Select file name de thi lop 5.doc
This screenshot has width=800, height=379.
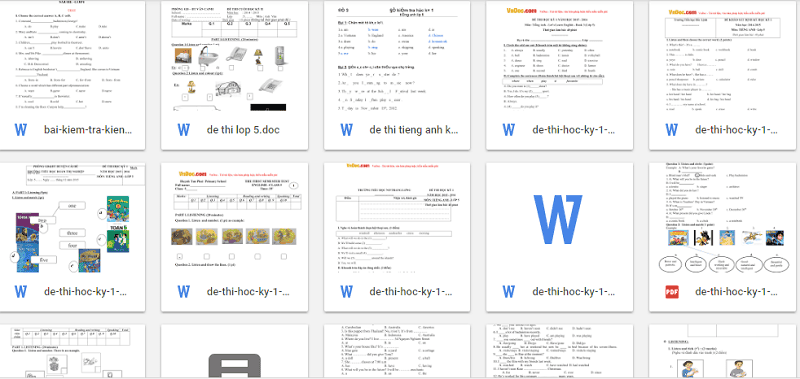tap(243, 130)
